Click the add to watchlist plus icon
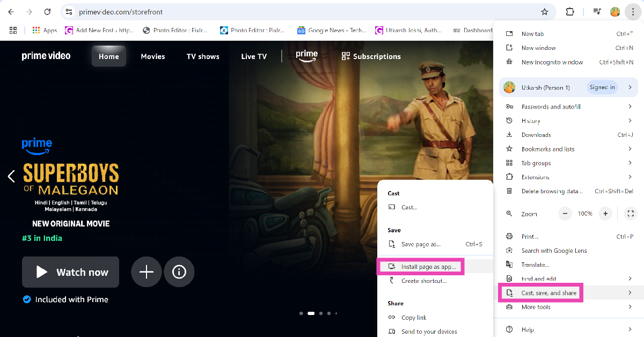Viewport: 644px width, 337px height. 146,272
